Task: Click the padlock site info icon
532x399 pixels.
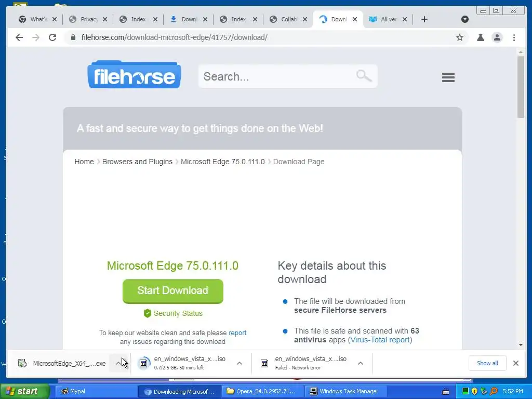Action: coord(73,37)
